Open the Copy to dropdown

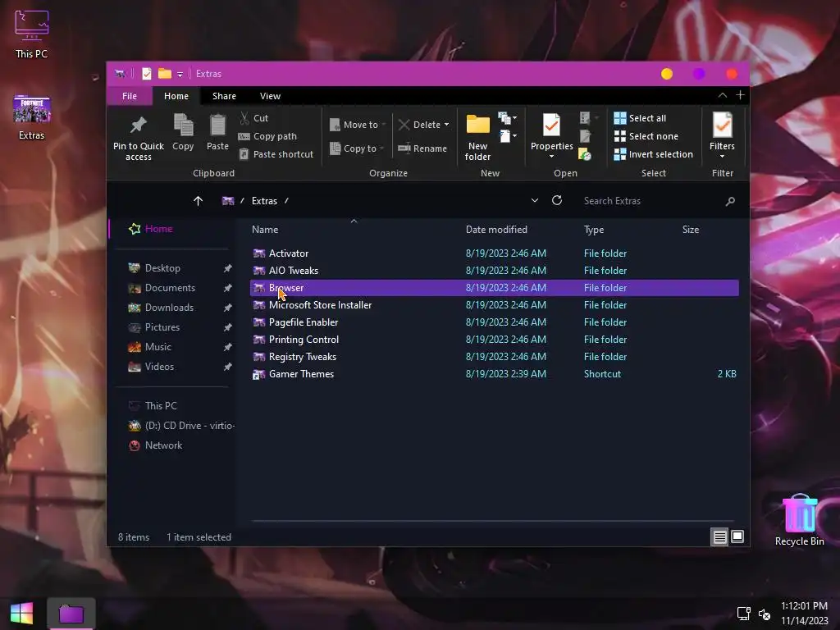pos(356,148)
